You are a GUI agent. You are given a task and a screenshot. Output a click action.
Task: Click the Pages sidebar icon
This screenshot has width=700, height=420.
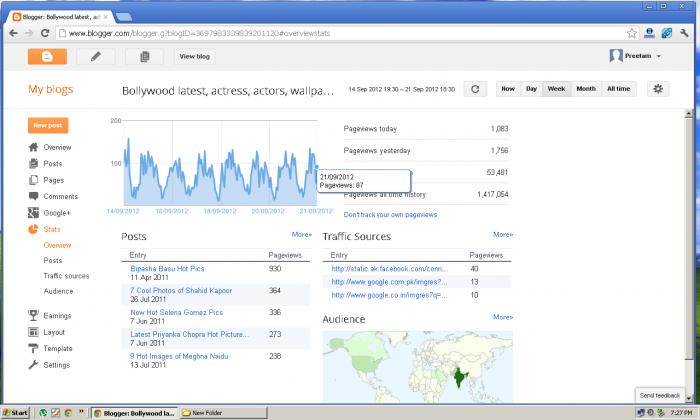[33, 180]
